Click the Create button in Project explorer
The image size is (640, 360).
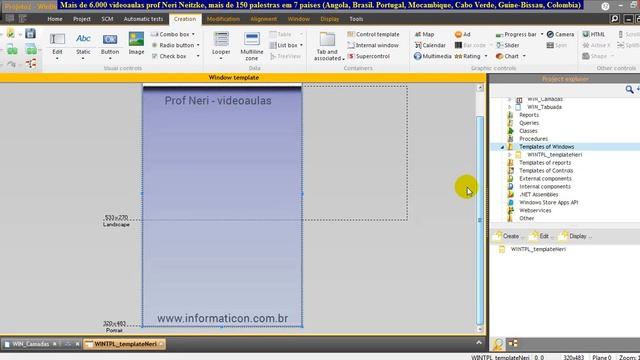coord(507,236)
